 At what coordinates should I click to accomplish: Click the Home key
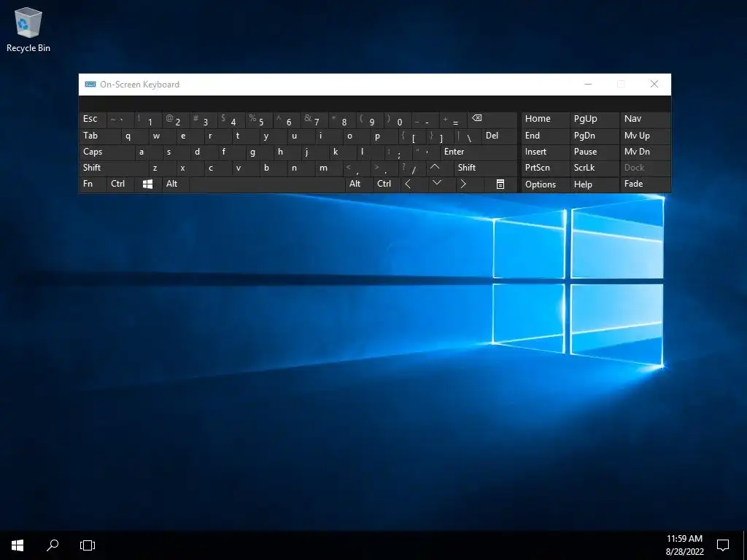click(545, 119)
